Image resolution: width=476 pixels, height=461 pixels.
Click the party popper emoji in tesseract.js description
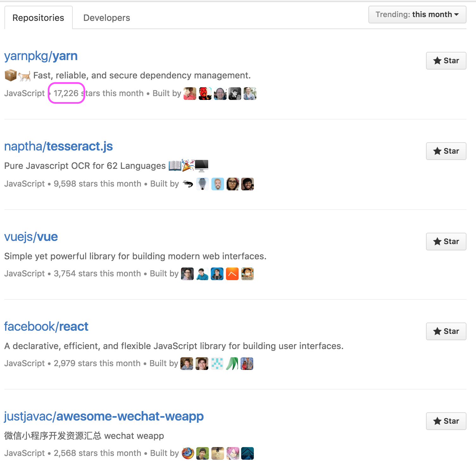pos(188,165)
